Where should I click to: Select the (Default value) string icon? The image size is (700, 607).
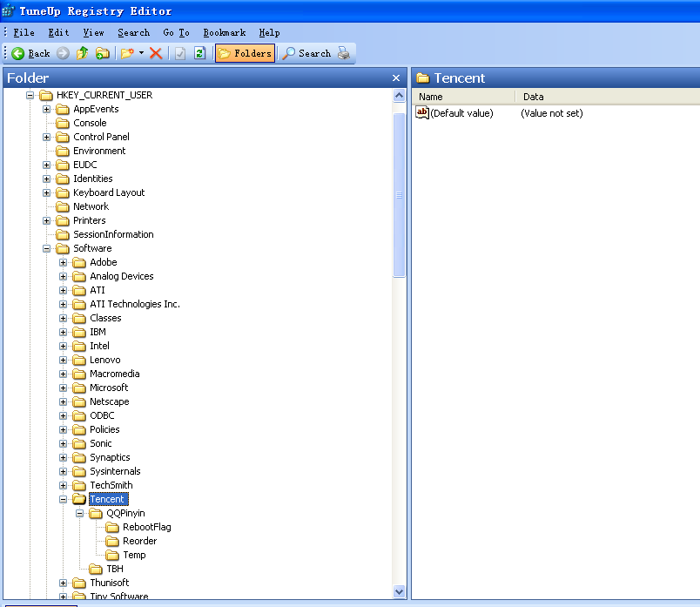tap(422, 112)
